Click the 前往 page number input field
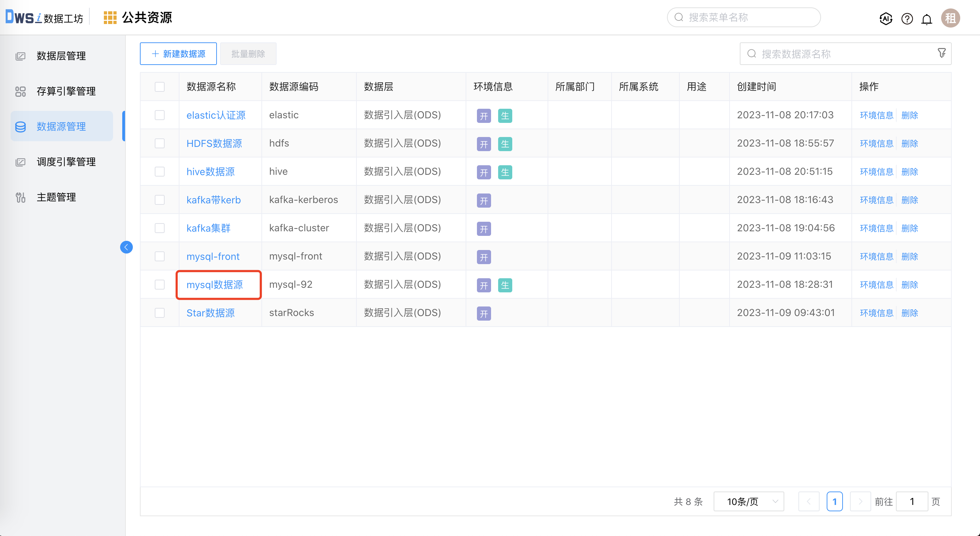Image resolution: width=980 pixels, height=536 pixels. (x=912, y=501)
